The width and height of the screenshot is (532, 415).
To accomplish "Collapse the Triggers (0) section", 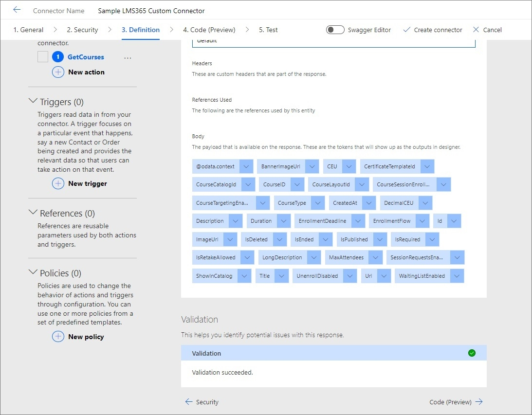I will pos(33,101).
